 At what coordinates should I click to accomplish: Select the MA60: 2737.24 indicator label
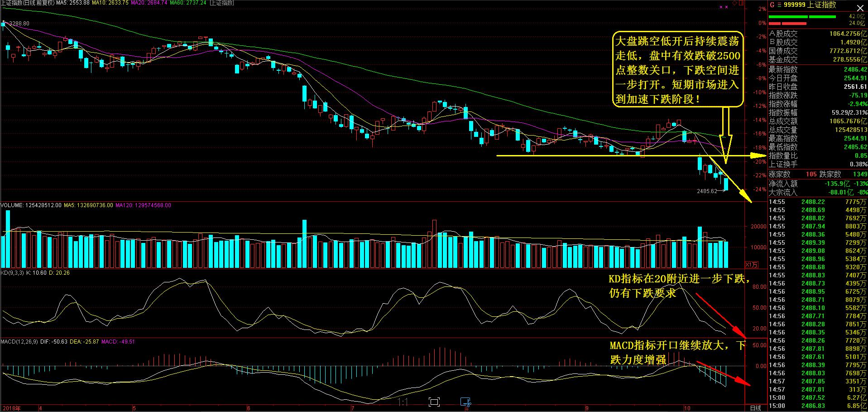click(188, 3)
